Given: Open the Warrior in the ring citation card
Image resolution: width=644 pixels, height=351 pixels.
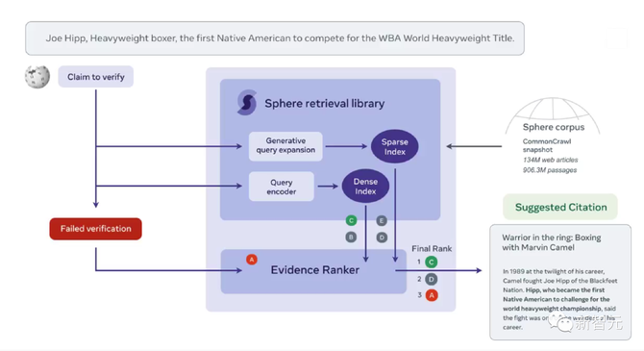Looking at the screenshot, I should tap(560, 282).
